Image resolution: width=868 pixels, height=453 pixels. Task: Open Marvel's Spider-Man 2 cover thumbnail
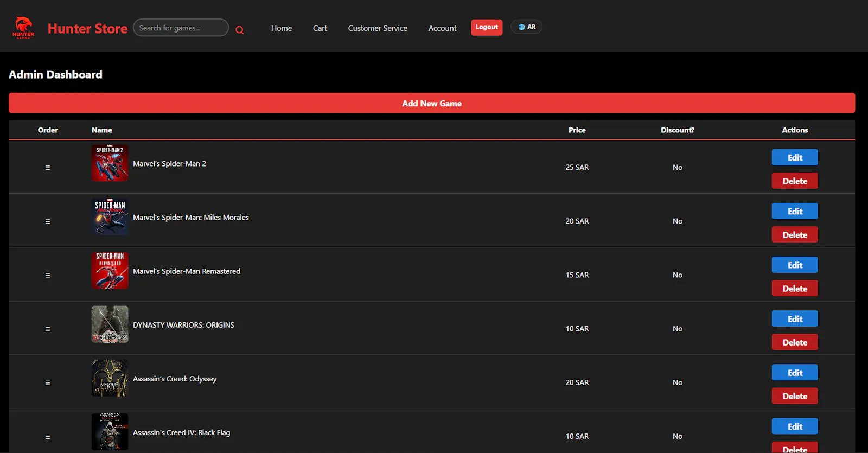pos(110,163)
